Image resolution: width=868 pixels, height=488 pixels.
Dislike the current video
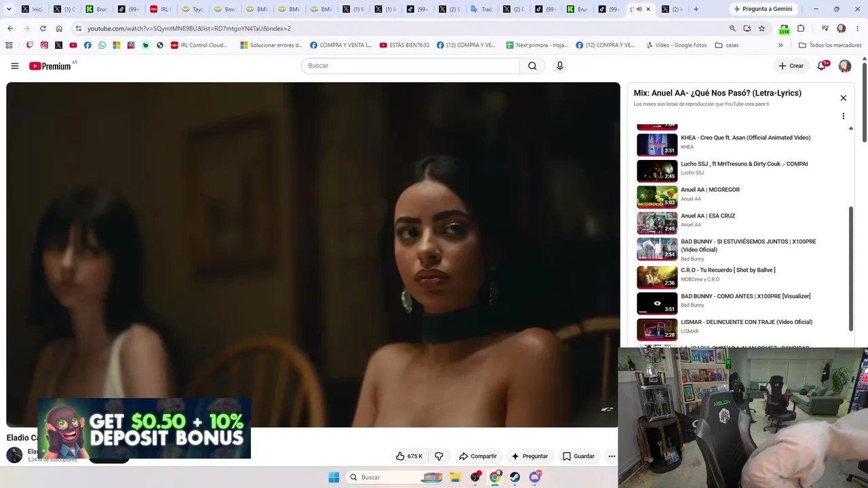pyautogui.click(x=439, y=456)
